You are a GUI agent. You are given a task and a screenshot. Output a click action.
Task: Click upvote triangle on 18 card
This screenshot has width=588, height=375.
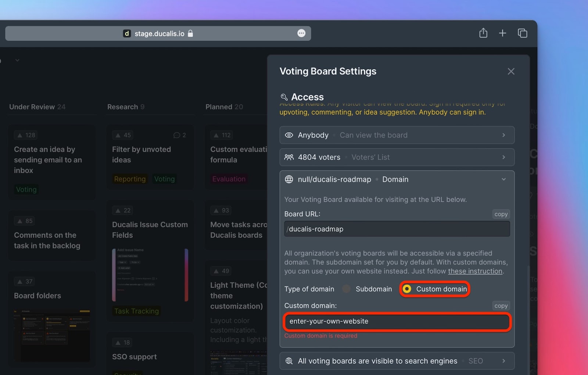(x=118, y=343)
